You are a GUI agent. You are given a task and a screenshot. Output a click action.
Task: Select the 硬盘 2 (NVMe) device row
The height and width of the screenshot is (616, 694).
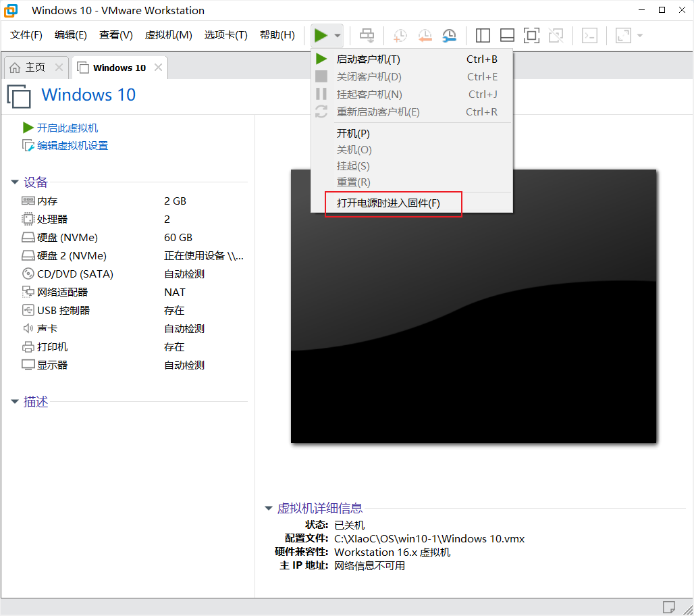tap(133, 255)
